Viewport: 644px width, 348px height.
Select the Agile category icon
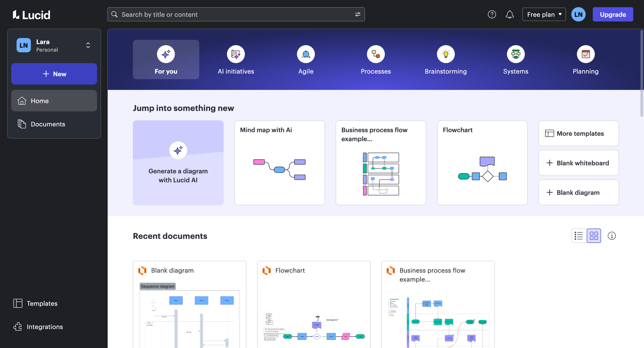click(306, 54)
